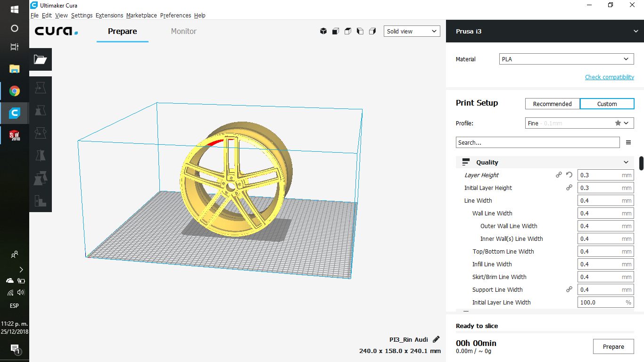Select the Mirror tool
This screenshot has height=362, width=644.
[41, 156]
